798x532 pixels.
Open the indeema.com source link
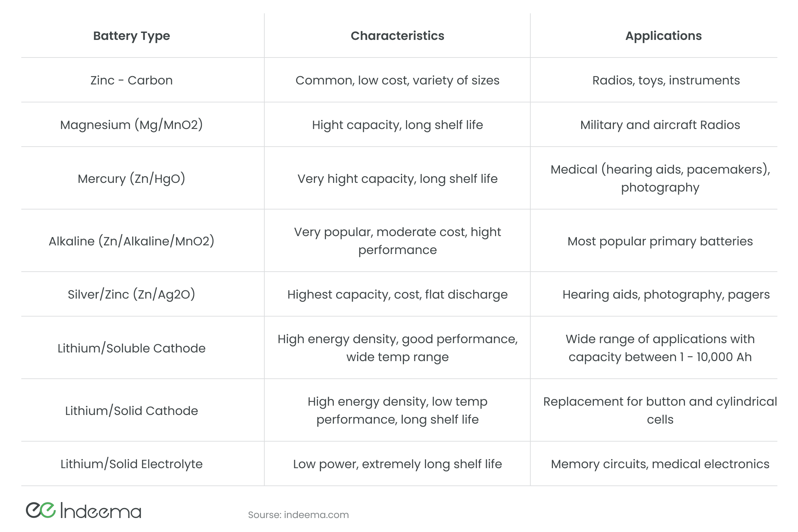[x=316, y=515]
